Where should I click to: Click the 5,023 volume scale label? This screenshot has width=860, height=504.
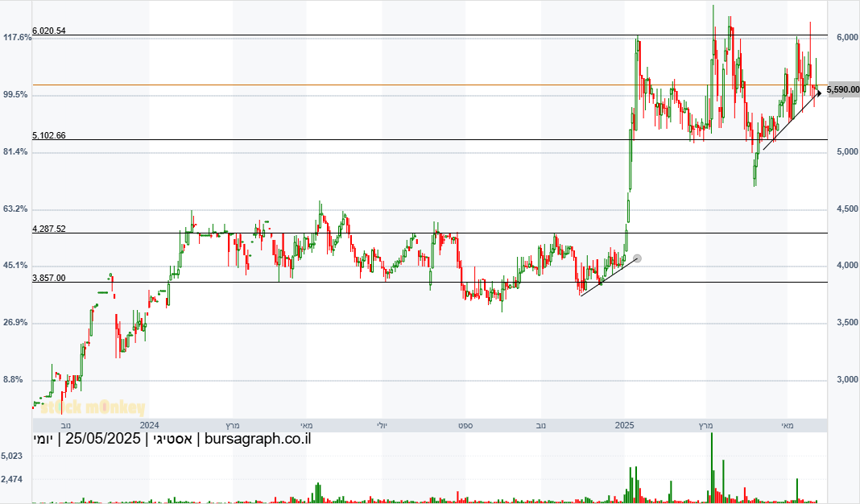(x=12, y=456)
